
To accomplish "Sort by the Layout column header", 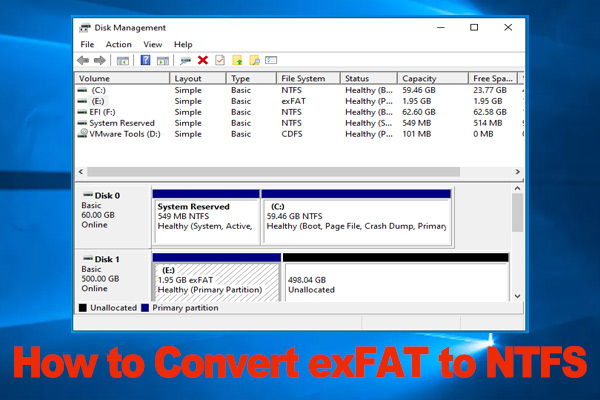I will (x=198, y=78).
